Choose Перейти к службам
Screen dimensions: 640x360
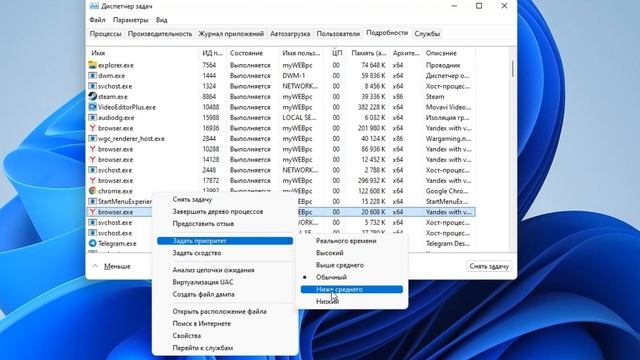pyautogui.click(x=225, y=348)
